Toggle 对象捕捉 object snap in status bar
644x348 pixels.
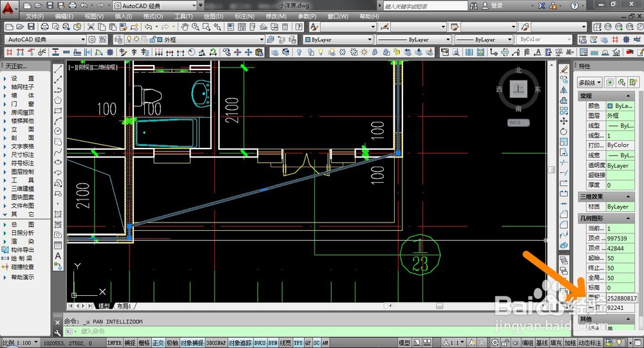coord(192,343)
